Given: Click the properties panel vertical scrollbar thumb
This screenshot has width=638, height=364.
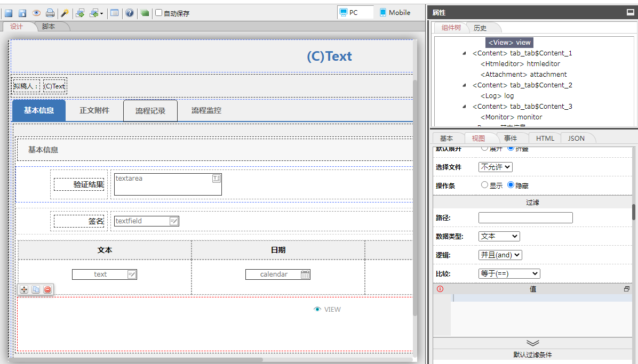Looking at the screenshot, I should 634,212.
